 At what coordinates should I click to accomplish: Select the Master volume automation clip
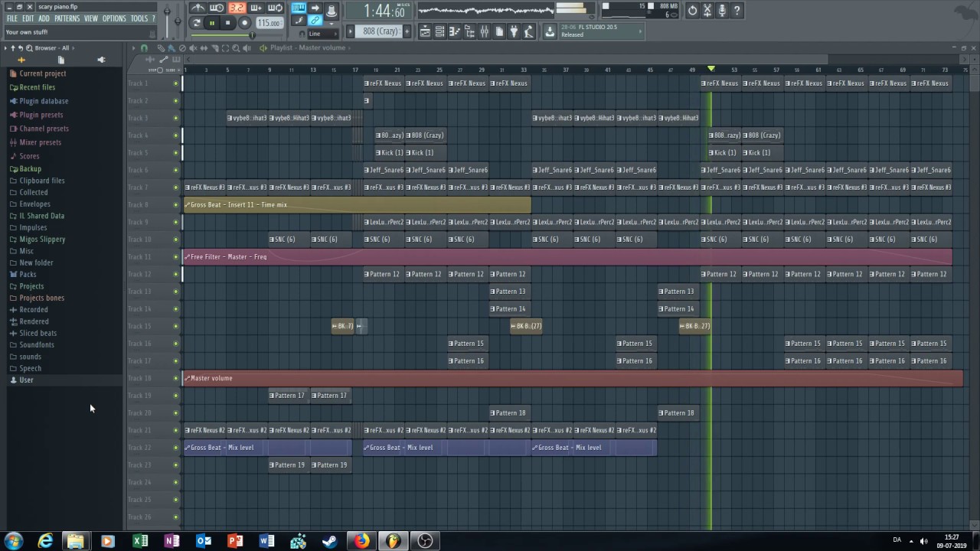click(573, 378)
